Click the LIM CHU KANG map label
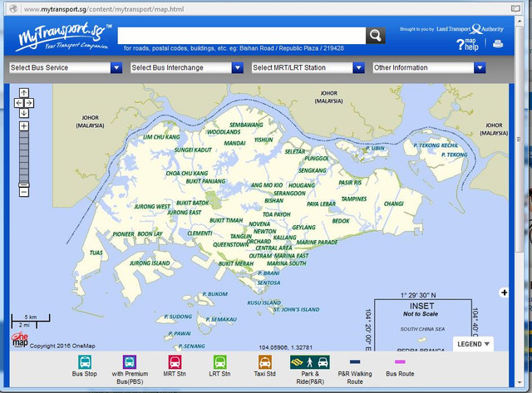This screenshot has height=393, width=532. pos(161,137)
